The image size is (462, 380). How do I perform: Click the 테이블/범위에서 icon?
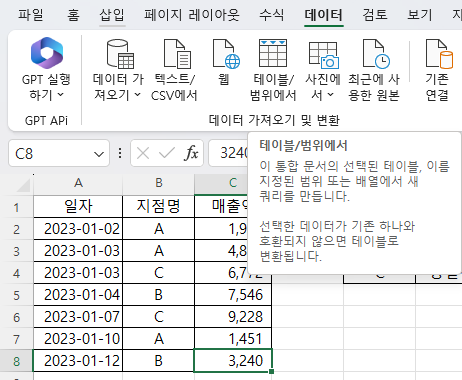pos(273,53)
